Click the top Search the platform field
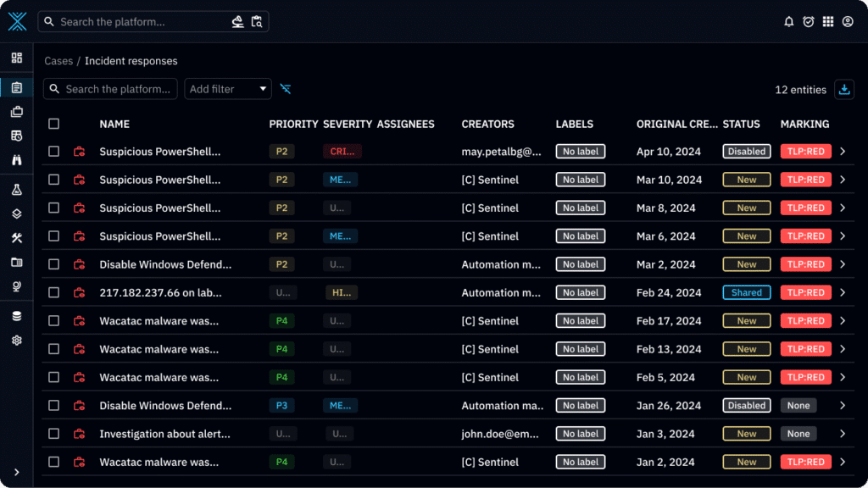Screen dimensions: 868x488 (140, 22)
